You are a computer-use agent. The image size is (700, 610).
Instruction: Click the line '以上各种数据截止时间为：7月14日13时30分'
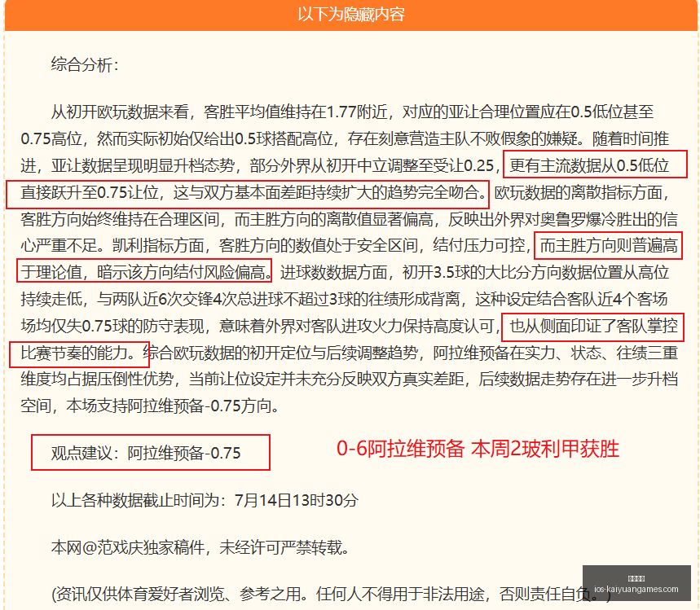click(x=205, y=500)
